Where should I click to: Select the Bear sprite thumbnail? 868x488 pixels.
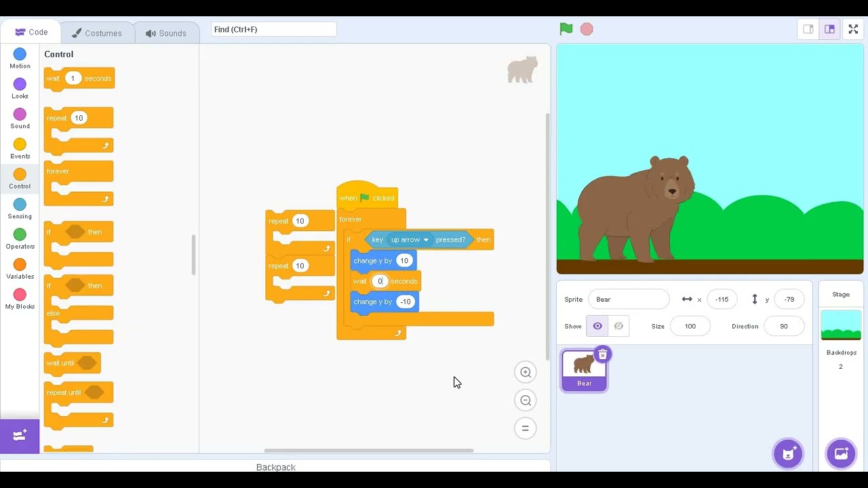[584, 369]
